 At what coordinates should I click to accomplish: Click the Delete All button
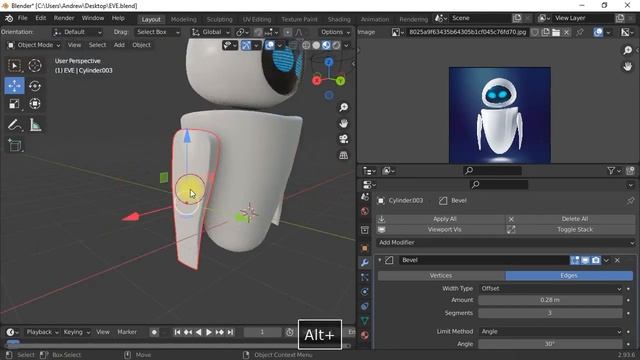(571, 219)
